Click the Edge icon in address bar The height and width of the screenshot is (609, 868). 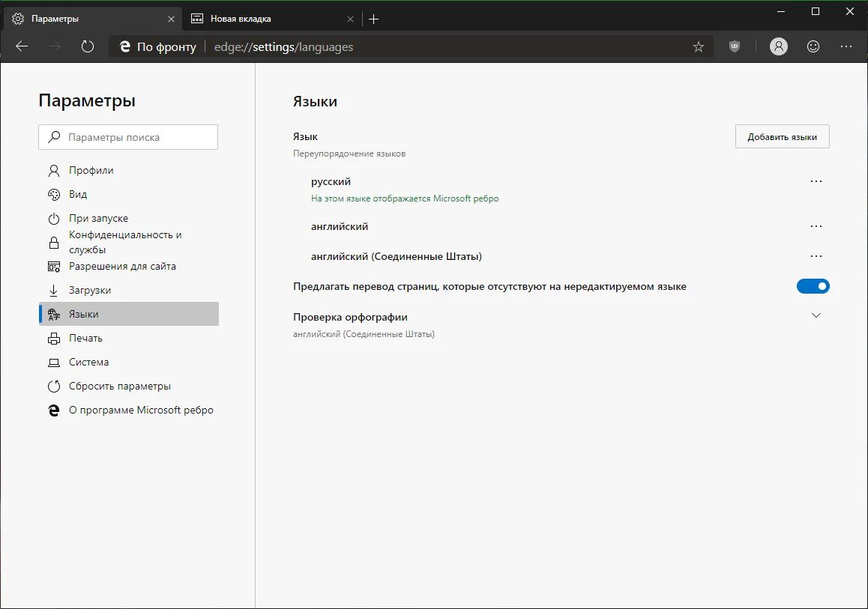[x=125, y=46]
